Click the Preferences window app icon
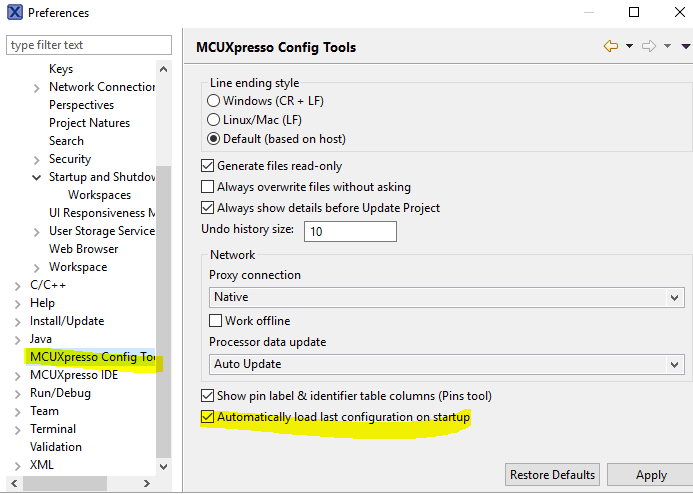 13,13
